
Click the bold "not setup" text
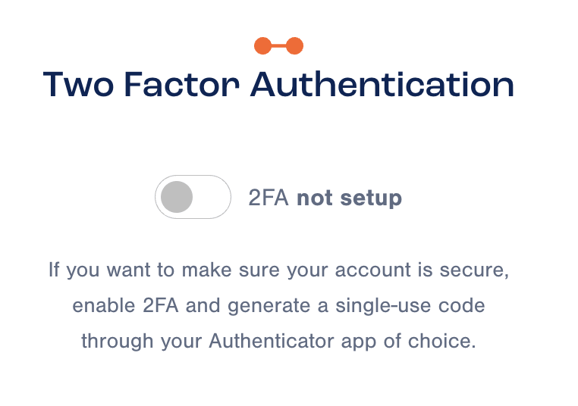click(x=349, y=198)
